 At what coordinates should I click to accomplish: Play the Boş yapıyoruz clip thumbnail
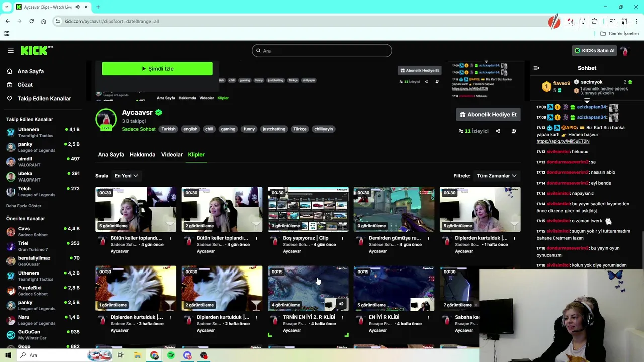click(308, 209)
